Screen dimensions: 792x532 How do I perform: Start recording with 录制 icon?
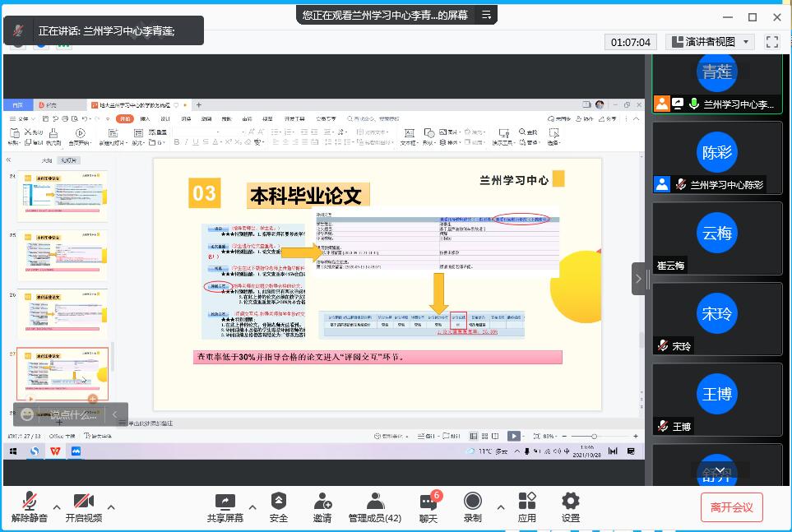(473, 507)
